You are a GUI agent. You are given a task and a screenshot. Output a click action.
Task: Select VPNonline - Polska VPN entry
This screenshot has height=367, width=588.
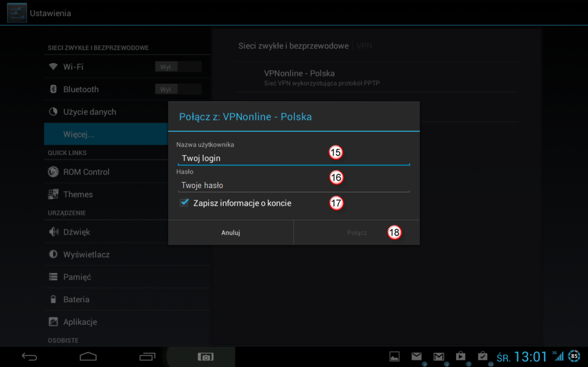pyautogui.click(x=377, y=77)
